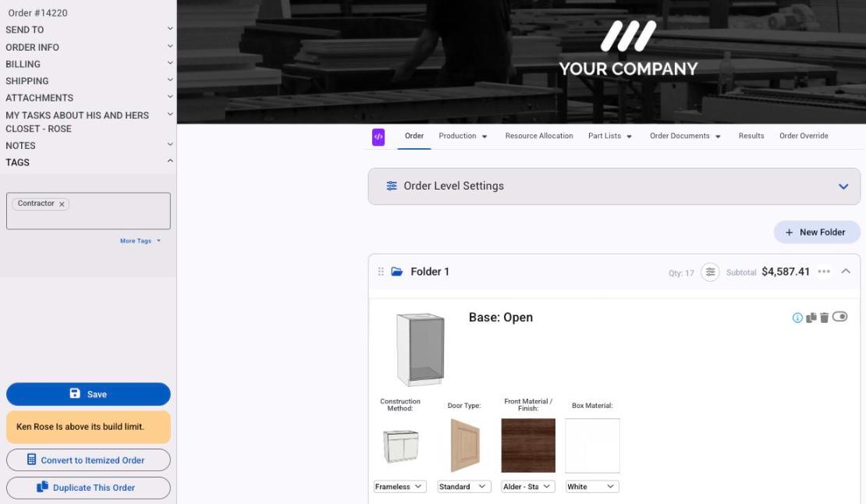
Task: Expand the ATTACHMENTS section
Action: tap(170, 98)
